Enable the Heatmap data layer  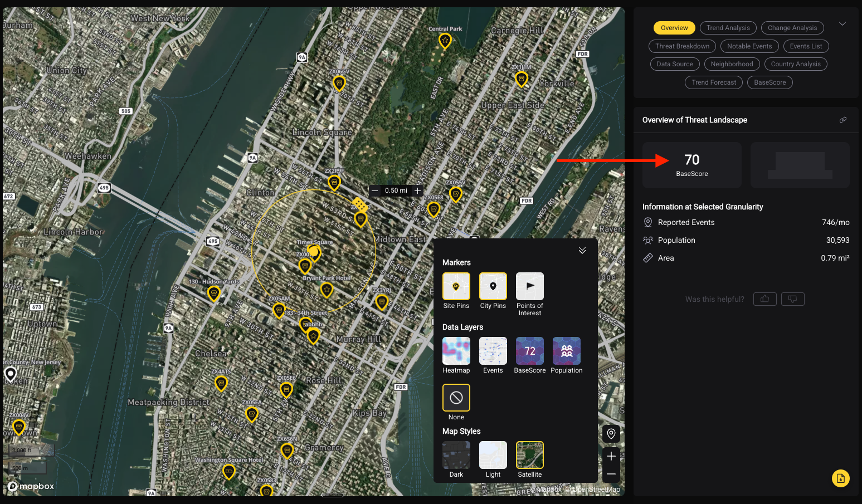(456, 351)
